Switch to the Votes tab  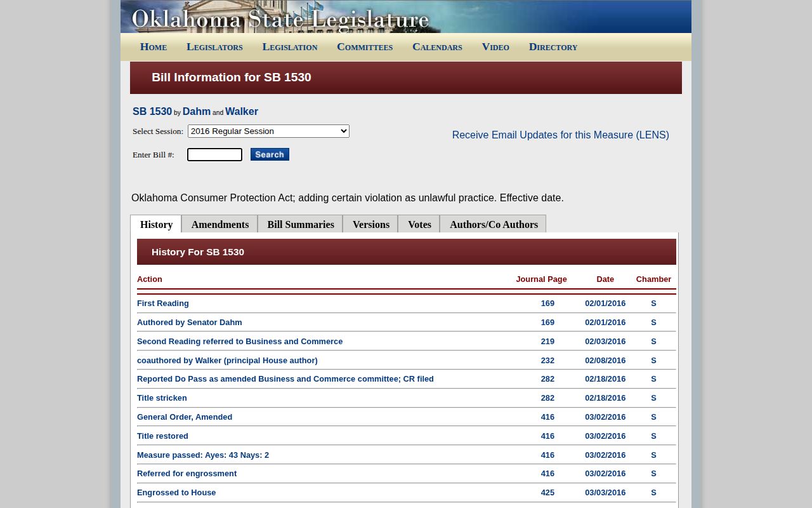pos(419,224)
